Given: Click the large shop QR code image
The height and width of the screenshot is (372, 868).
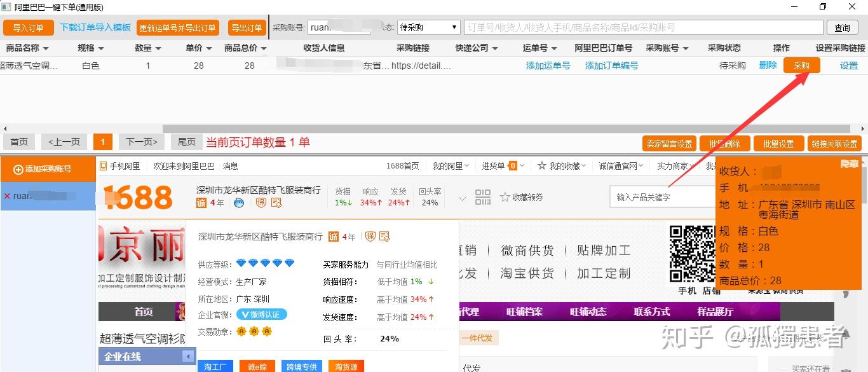Looking at the screenshot, I should tap(693, 254).
